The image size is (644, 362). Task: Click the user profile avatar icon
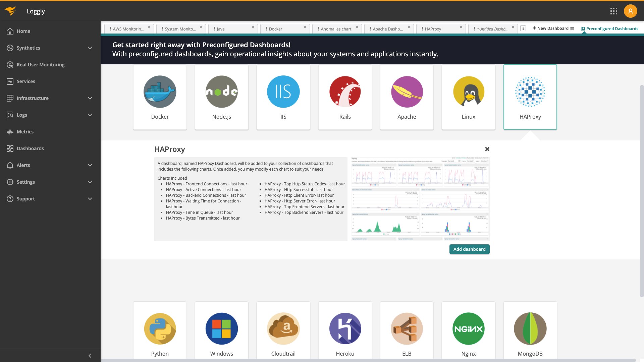(x=630, y=11)
